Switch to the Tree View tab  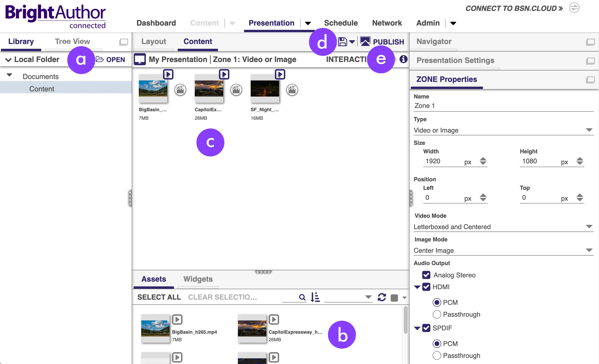coord(73,41)
